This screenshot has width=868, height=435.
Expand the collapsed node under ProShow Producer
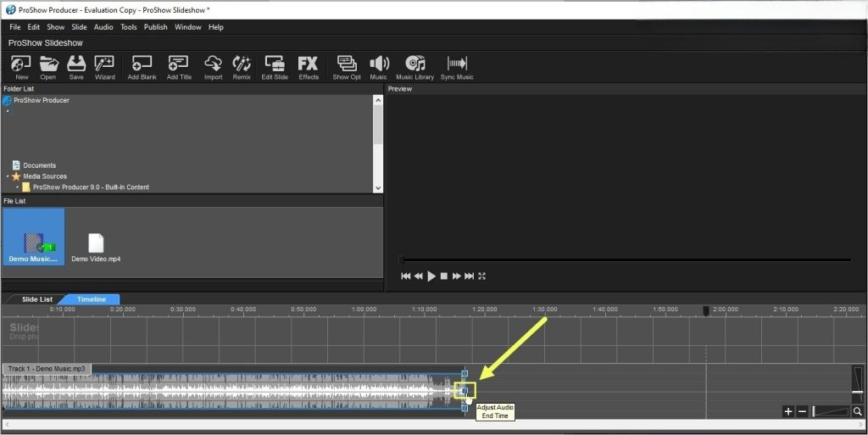pyautogui.click(x=8, y=111)
